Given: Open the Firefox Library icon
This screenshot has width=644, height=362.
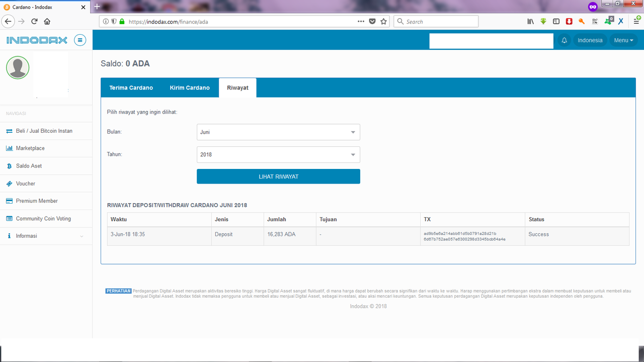Looking at the screenshot, I should [530, 22].
